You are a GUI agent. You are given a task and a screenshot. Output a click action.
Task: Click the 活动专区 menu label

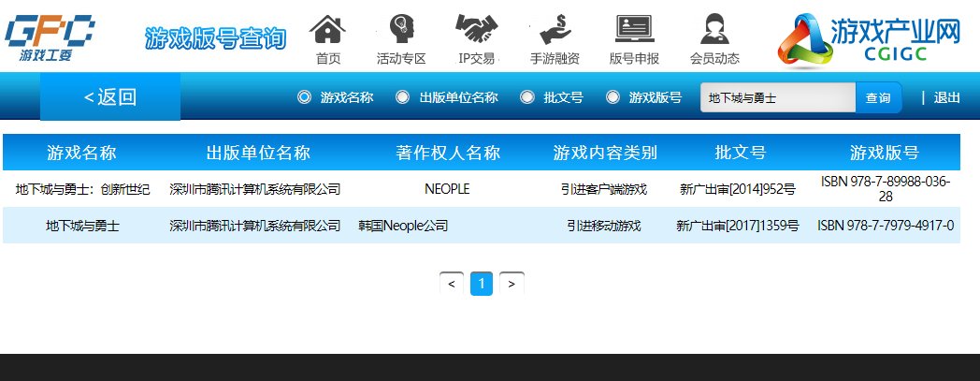click(x=401, y=59)
